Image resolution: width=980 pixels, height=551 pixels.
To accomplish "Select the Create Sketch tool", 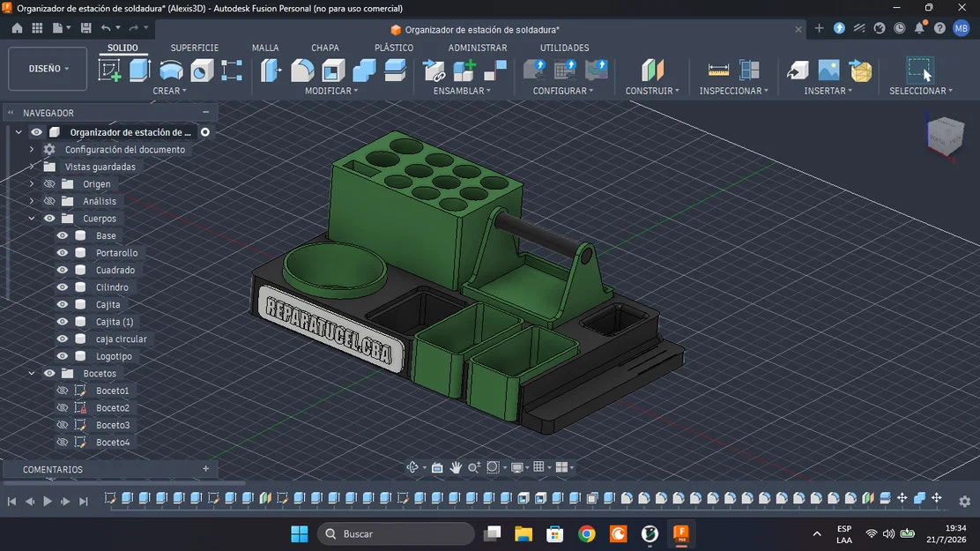I will point(110,70).
